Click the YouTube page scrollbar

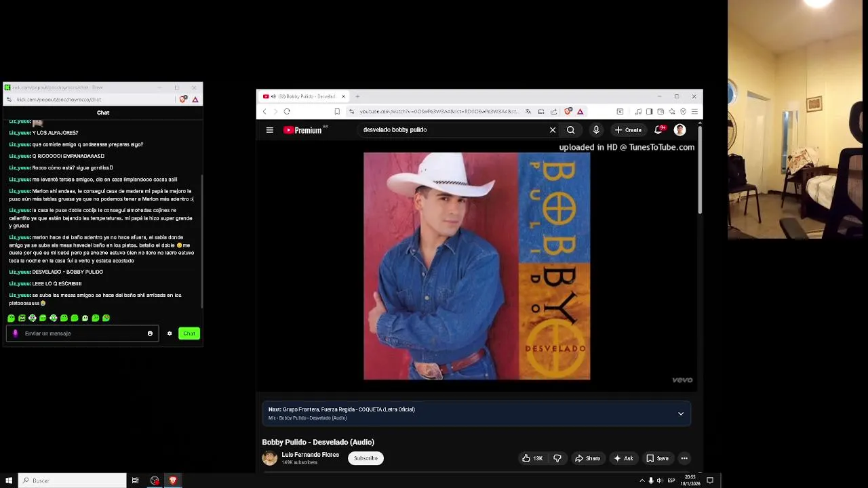click(700, 170)
